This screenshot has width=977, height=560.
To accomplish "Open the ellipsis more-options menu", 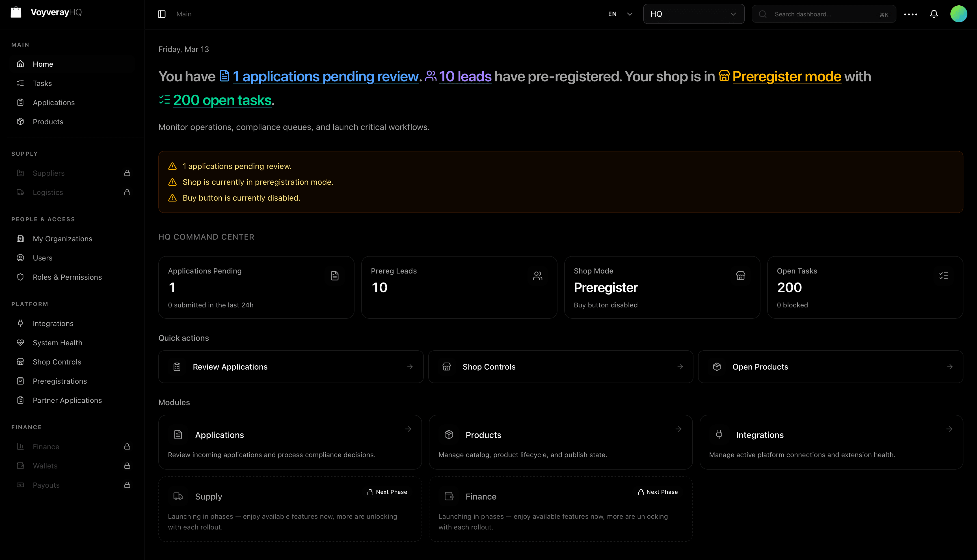I will pos(911,14).
